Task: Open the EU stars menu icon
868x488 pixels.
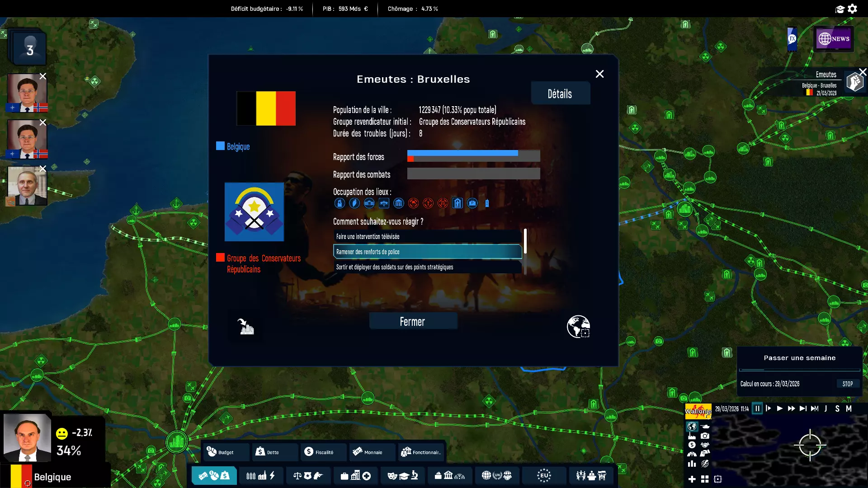Action: (x=544, y=475)
